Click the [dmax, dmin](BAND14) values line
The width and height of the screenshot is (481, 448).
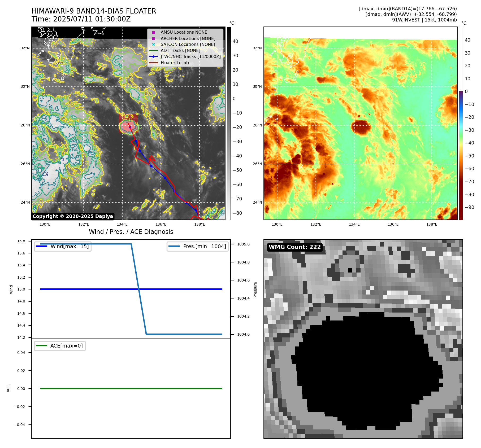(408, 9)
